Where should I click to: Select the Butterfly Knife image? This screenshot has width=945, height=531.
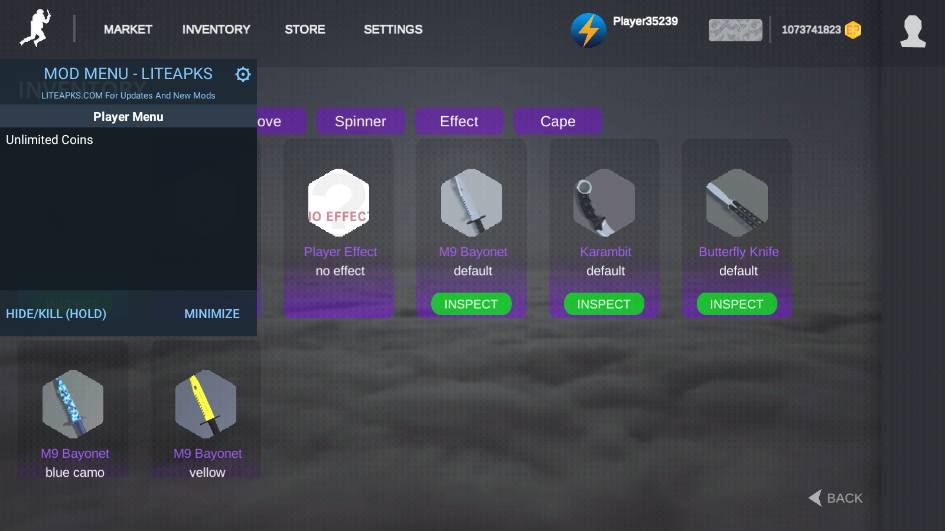click(x=736, y=203)
